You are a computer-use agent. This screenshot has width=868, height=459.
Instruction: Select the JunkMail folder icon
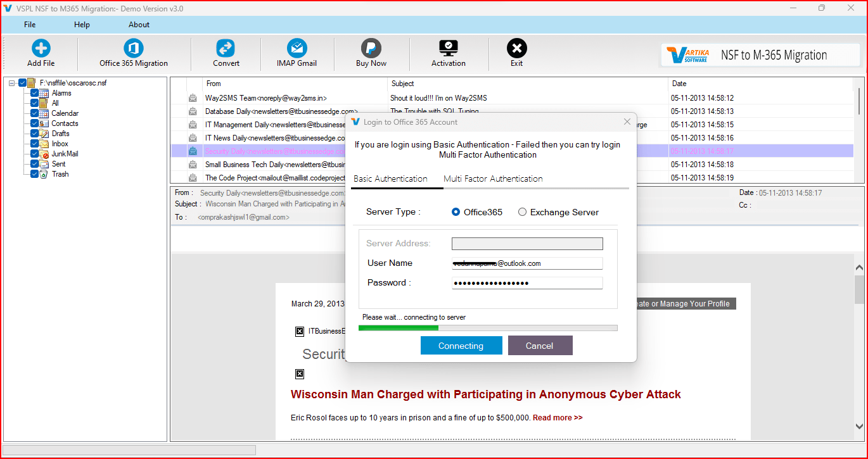(44, 154)
